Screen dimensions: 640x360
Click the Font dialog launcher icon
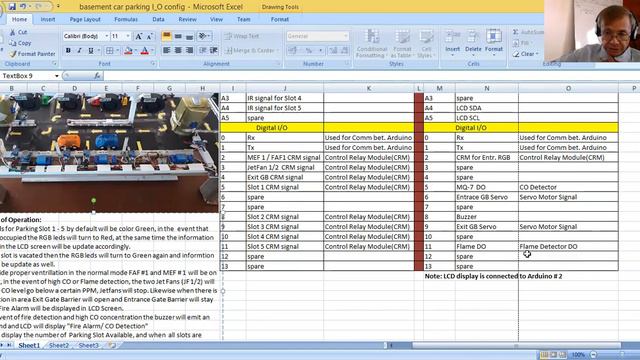[153, 64]
